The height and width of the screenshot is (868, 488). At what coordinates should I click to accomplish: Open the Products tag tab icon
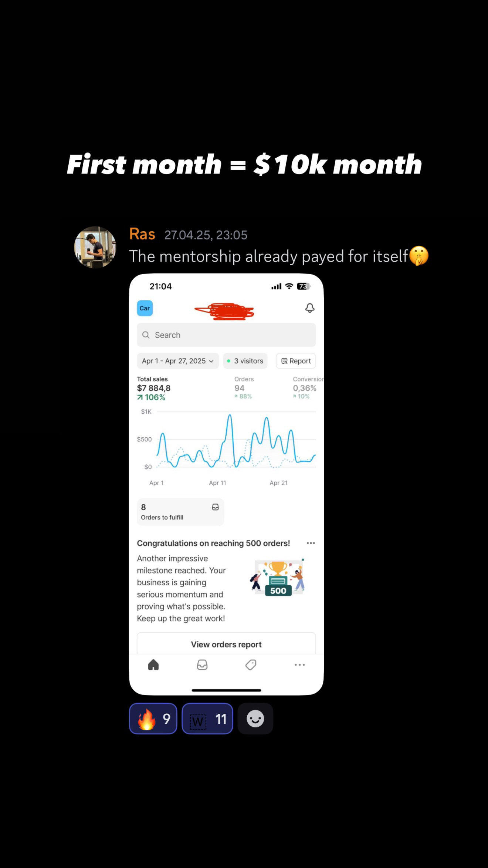(x=251, y=665)
